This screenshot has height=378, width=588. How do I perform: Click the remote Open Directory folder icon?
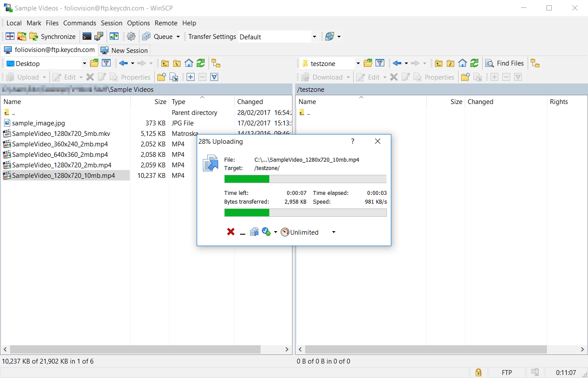click(x=368, y=63)
